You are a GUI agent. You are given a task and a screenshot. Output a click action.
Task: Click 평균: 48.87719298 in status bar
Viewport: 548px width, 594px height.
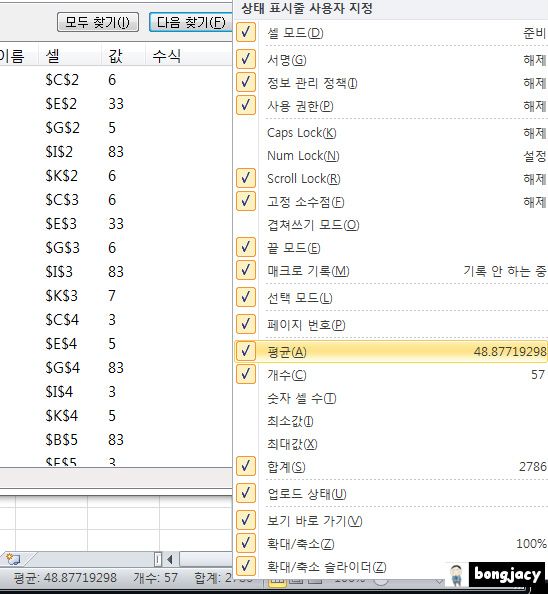[65, 578]
